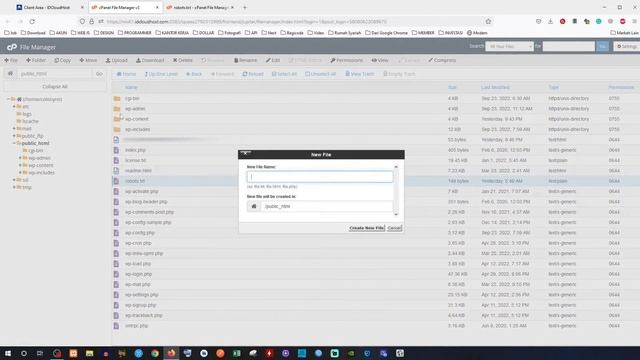Viewport: 640px width, 360px height.
Task: Click Unselect All in the file toolbar
Action: [321, 74]
